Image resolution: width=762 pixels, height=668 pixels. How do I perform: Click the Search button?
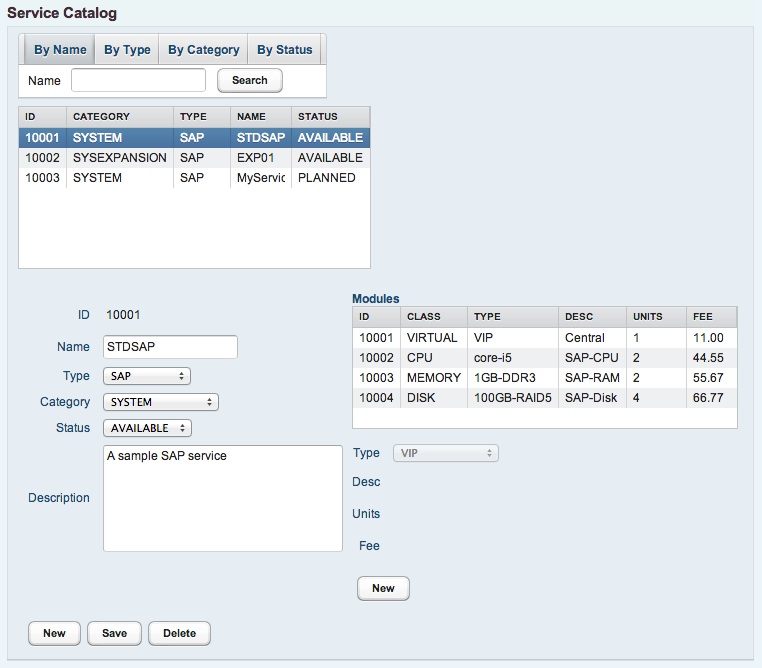click(x=249, y=80)
